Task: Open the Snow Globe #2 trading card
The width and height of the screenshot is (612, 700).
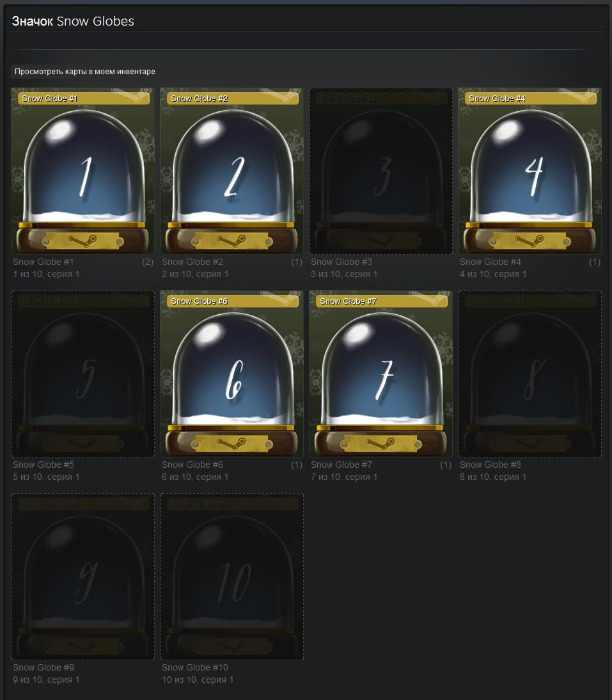Action: point(232,171)
